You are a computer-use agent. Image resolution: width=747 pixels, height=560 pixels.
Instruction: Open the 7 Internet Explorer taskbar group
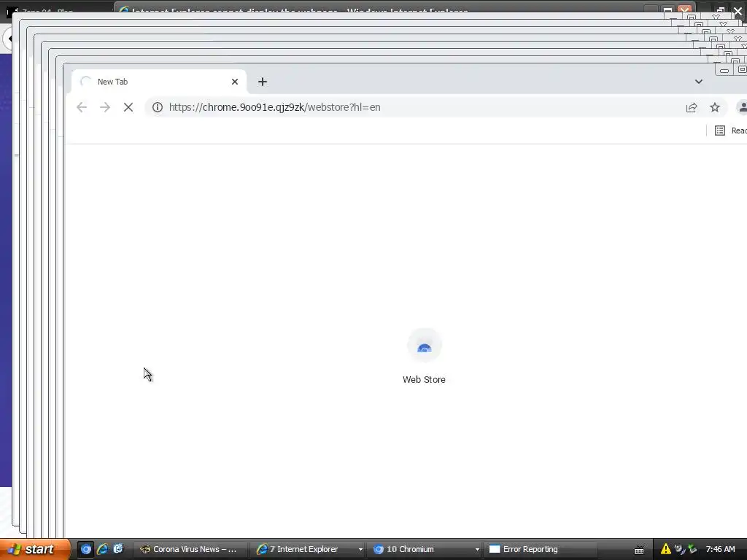308,549
